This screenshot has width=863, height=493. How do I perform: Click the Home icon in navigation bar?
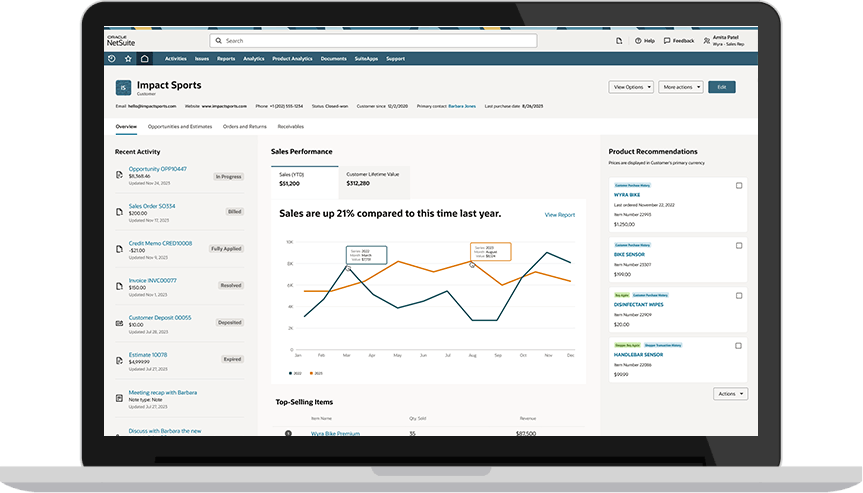point(144,59)
